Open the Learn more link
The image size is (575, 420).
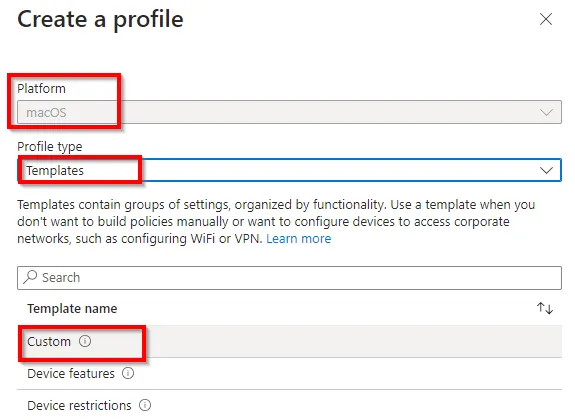[299, 238]
